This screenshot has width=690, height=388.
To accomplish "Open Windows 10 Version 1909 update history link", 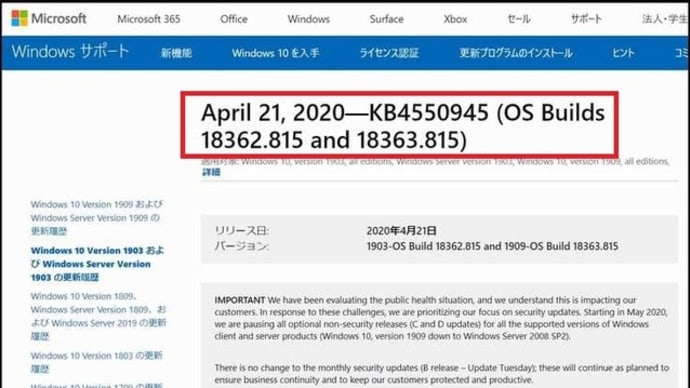I will (x=97, y=218).
